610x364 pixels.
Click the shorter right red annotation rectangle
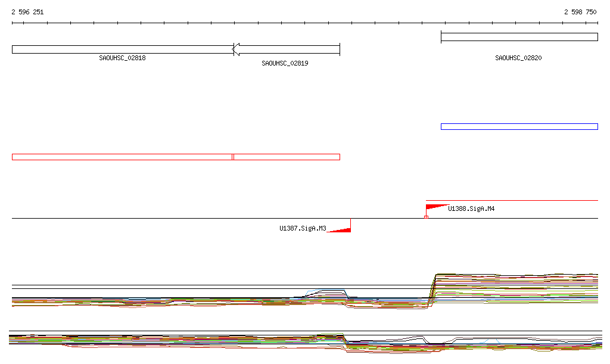click(287, 157)
